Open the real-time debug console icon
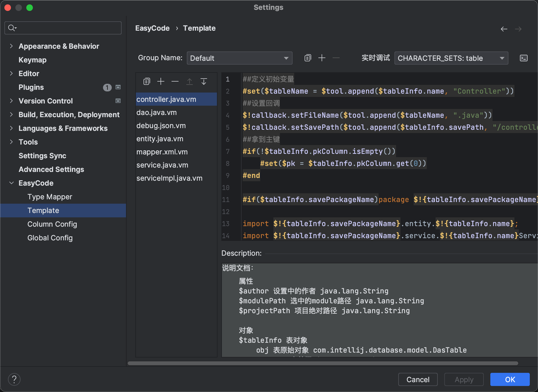 [x=523, y=58]
